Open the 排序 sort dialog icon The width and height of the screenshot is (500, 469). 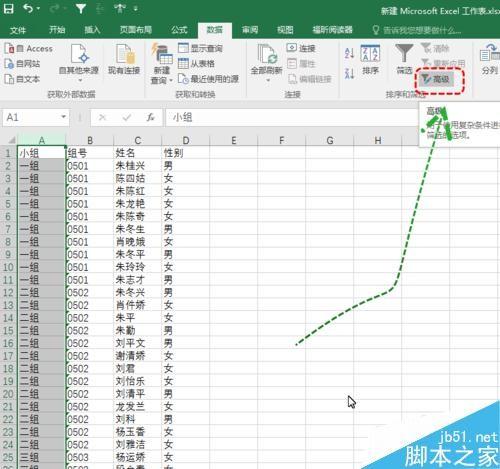pos(370,59)
